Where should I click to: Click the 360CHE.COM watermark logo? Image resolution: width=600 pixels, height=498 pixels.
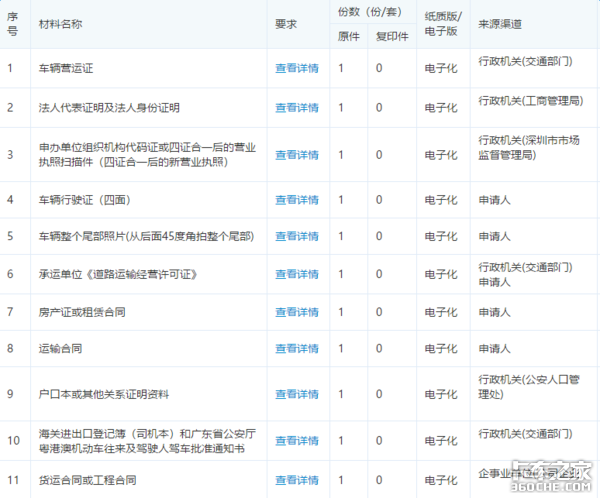(x=551, y=477)
